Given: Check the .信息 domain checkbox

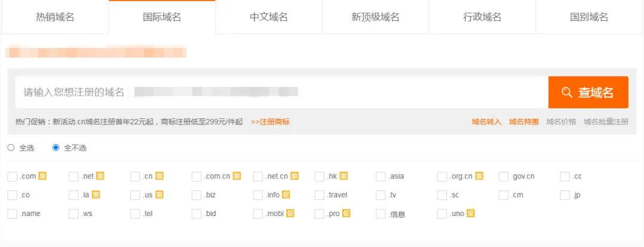Looking at the screenshot, I should coord(380,214).
